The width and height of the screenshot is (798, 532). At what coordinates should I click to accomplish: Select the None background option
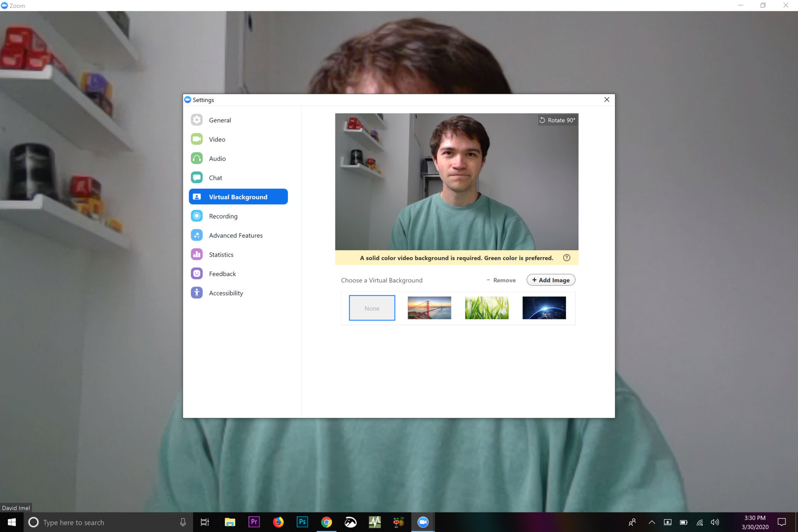[x=372, y=308]
